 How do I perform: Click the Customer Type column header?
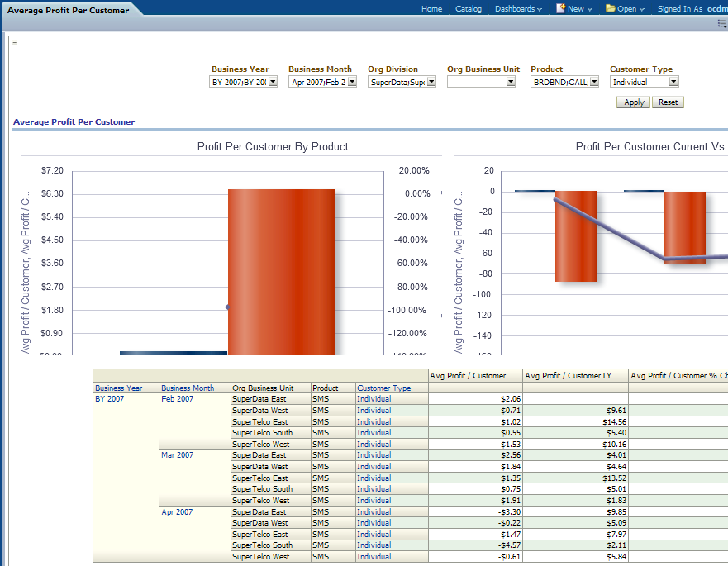coord(383,388)
